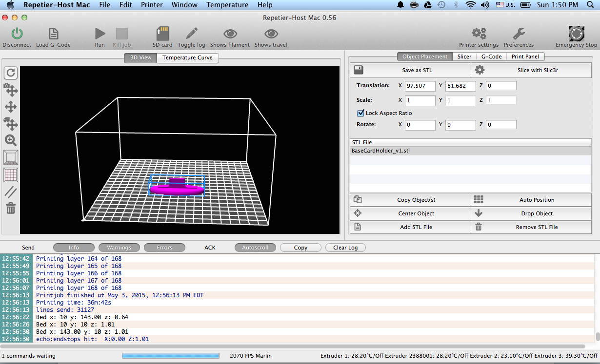Open the File menu

pos(104,5)
